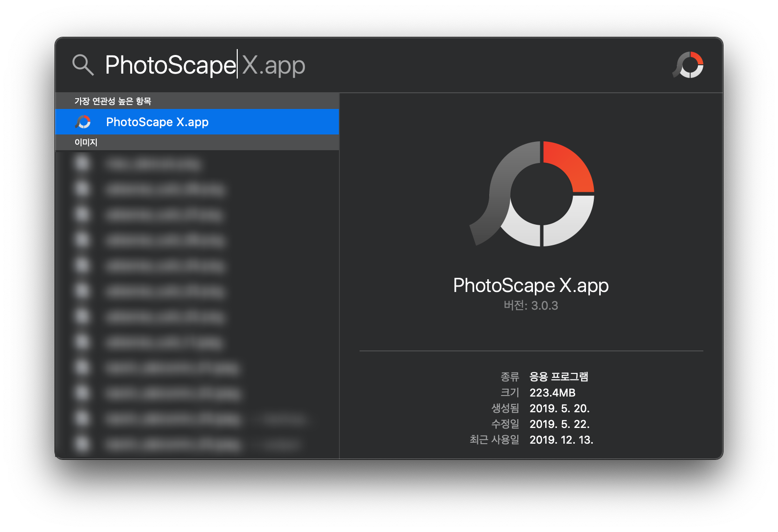
Task: Click the version text 버전: 3.0.3
Action: click(x=531, y=306)
